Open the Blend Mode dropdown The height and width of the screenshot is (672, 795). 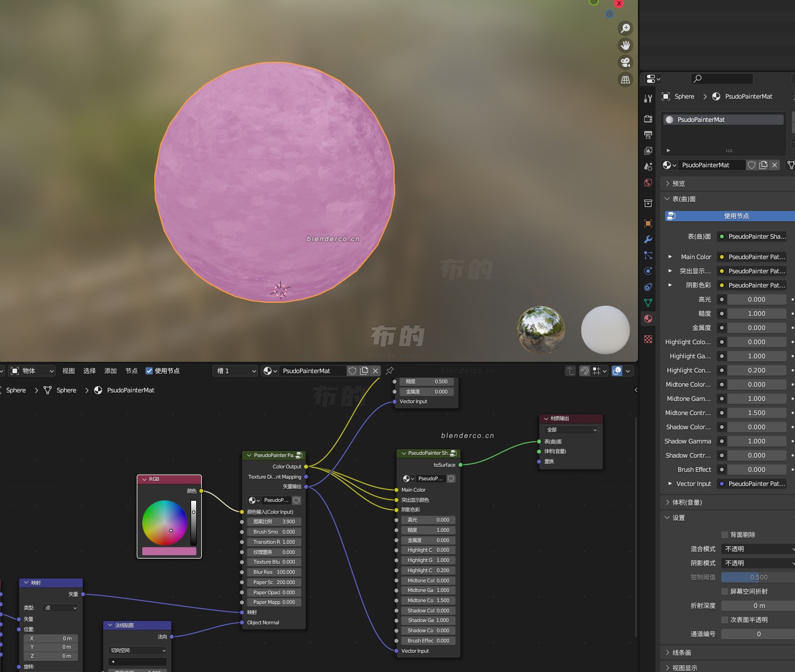[758, 549]
